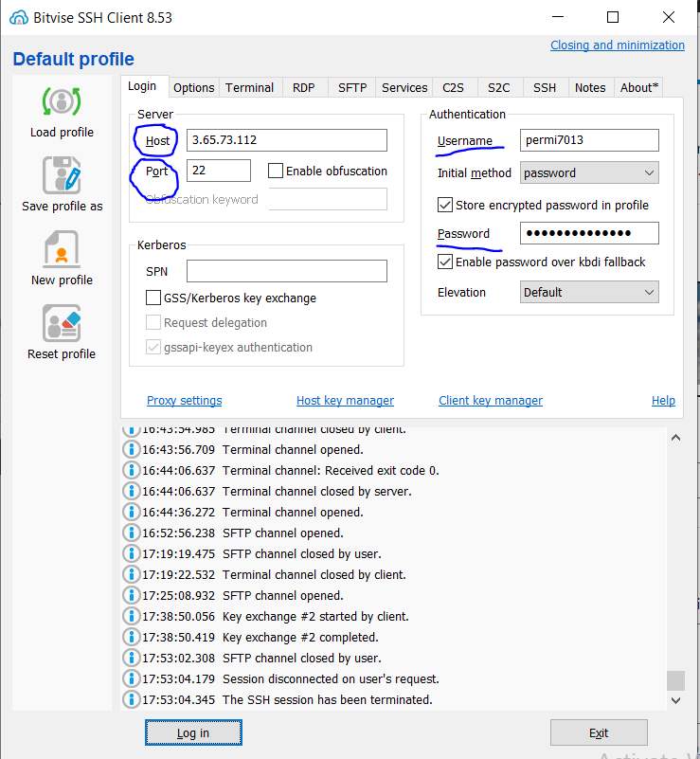Enable obfuscation checkbox

click(276, 171)
